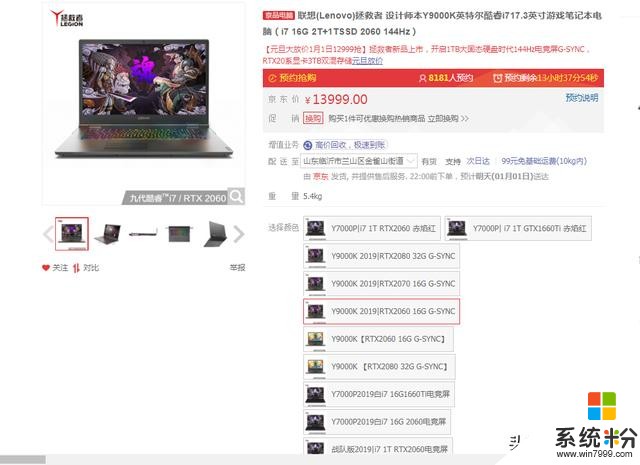Choose Y9000K 2019 RTX2070 16G G-SYNC option
This screenshot has height=465, width=640.
(381, 284)
